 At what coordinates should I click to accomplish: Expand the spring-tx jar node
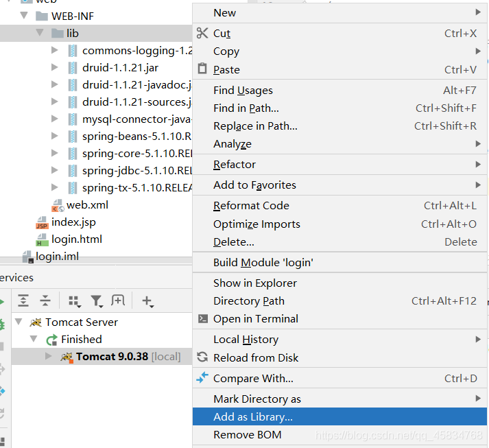tap(55, 187)
